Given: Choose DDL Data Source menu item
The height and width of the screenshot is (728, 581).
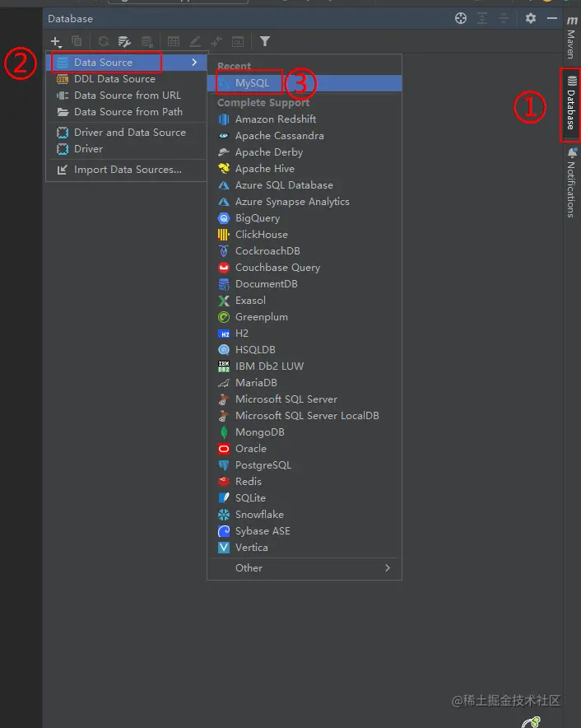Looking at the screenshot, I should [126, 79].
